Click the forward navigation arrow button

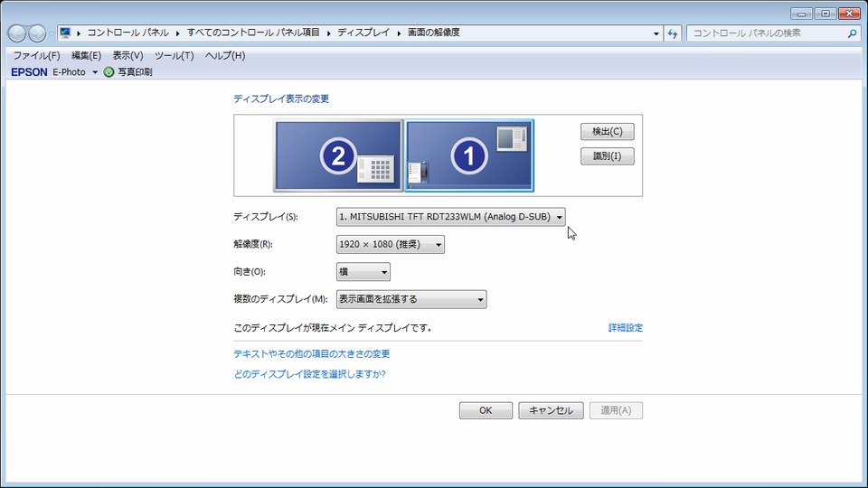(38, 33)
